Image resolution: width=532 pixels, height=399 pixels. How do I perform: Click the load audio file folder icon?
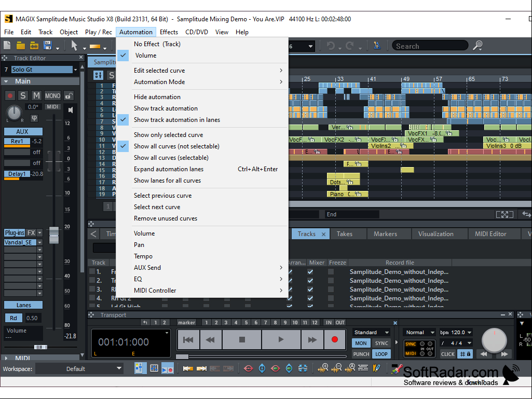coord(34,46)
